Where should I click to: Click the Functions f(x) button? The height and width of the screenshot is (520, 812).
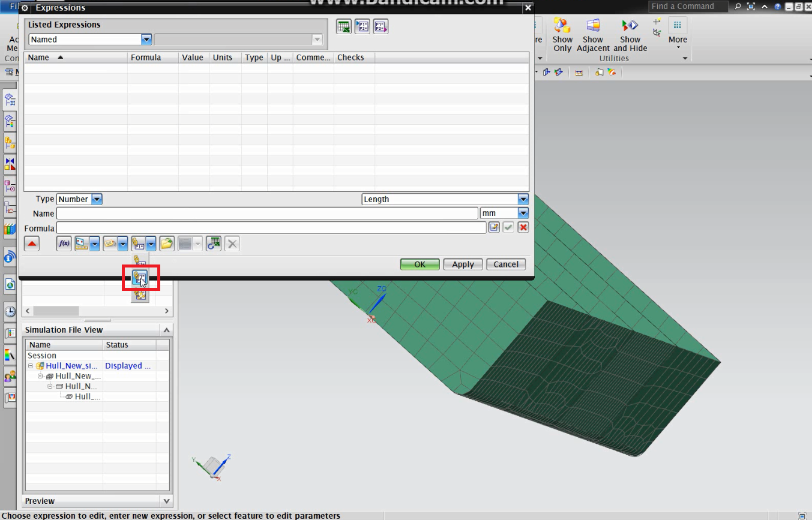(x=64, y=244)
